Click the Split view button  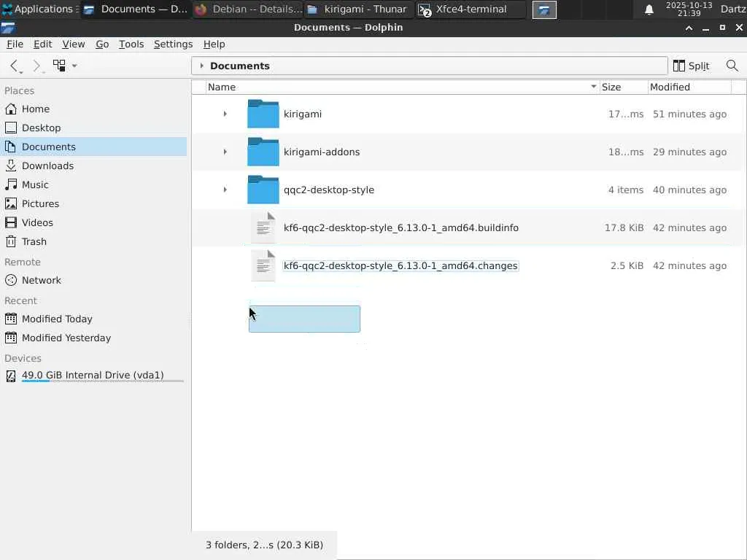point(692,66)
